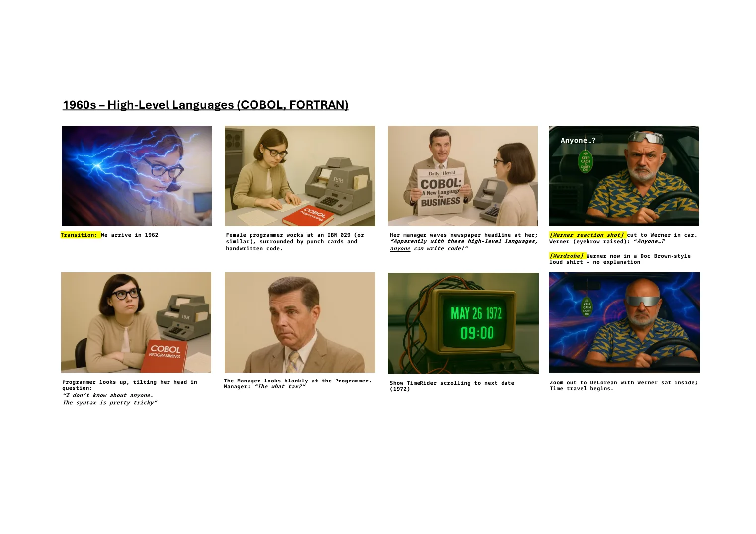The width and height of the screenshot is (756, 534).
Task: Select the Werner 'Anyone…?' car image
Action: pos(624,176)
